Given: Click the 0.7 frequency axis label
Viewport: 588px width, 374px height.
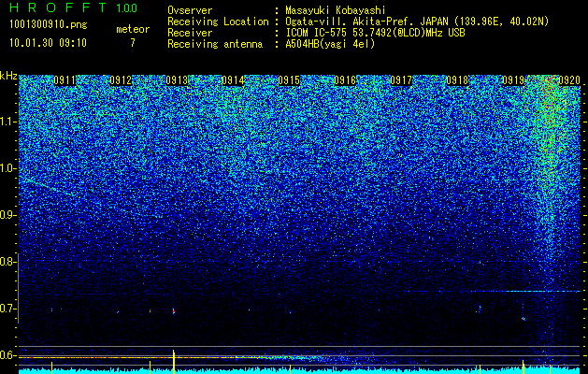Looking at the screenshot, I should click(8, 309).
